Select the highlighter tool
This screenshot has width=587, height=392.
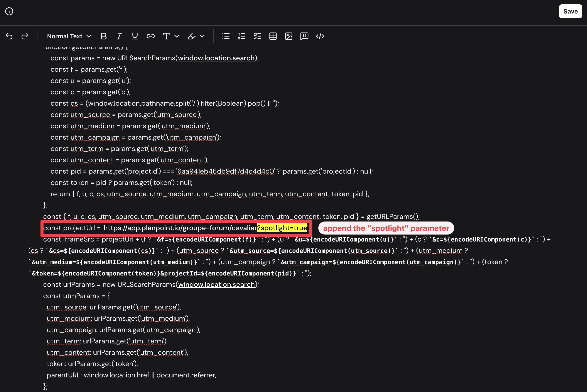click(x=192, y=36)
